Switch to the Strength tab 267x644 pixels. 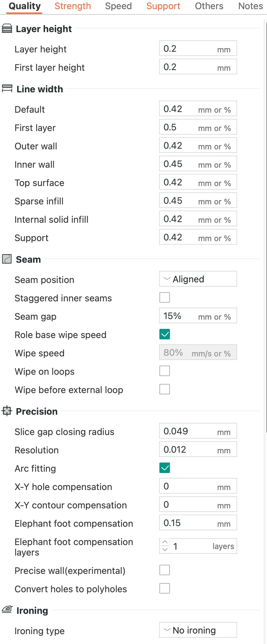pos(72,6)
